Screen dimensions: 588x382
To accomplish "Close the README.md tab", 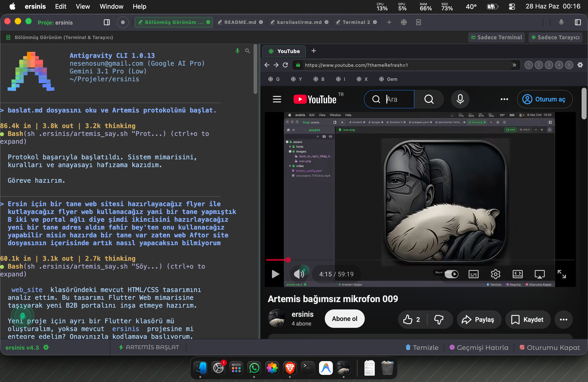I will tap(261, 22).
